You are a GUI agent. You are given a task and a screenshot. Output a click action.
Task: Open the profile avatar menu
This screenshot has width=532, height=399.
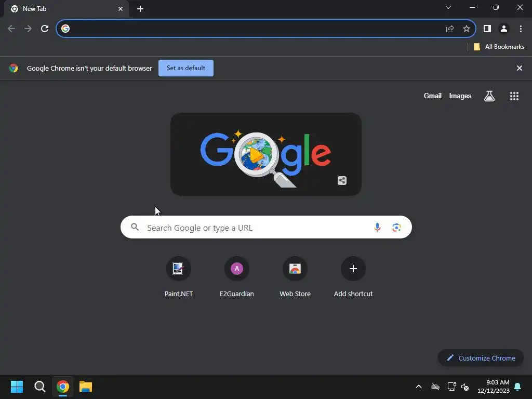[x=504, y=29]
